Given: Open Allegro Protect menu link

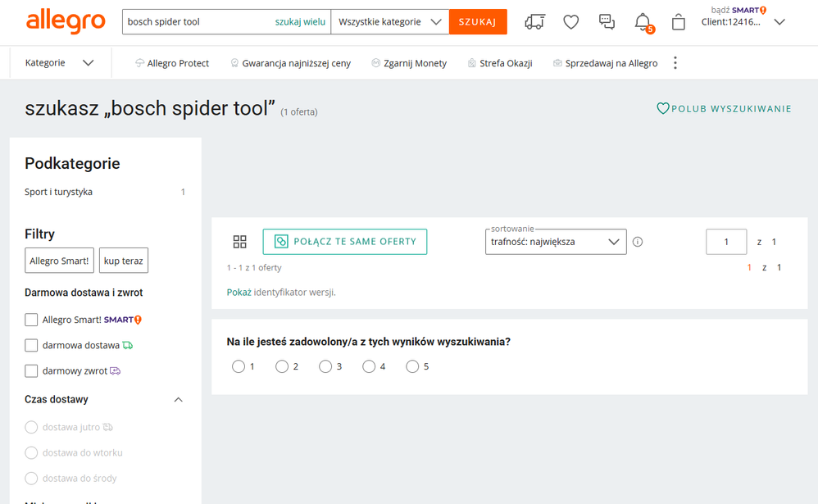Looking at the screenshot, I should (178, 63).
